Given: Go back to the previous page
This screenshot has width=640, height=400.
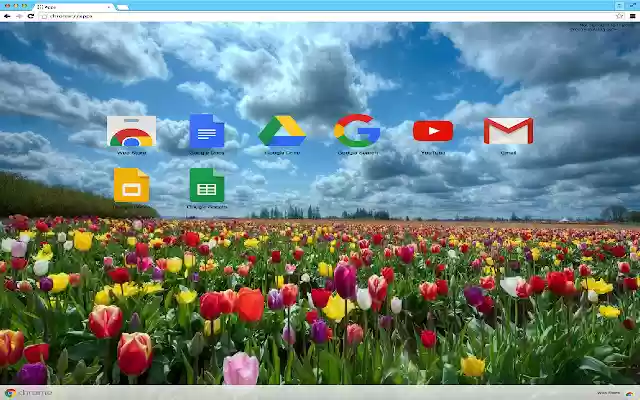Looking at the screenshot, I should pyautogui.click(x=7, y=16).
